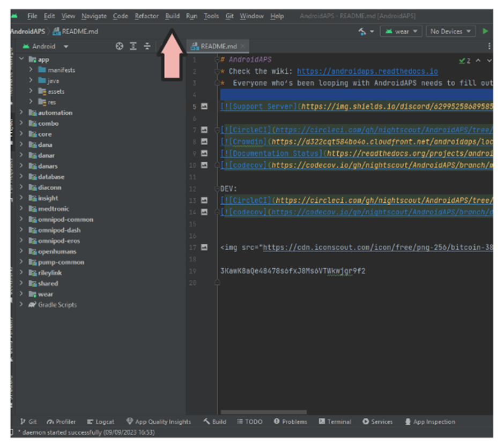Select the medtronic module
Image resolution: width=504 pixels, height=443 pixels.
[53, 209]
